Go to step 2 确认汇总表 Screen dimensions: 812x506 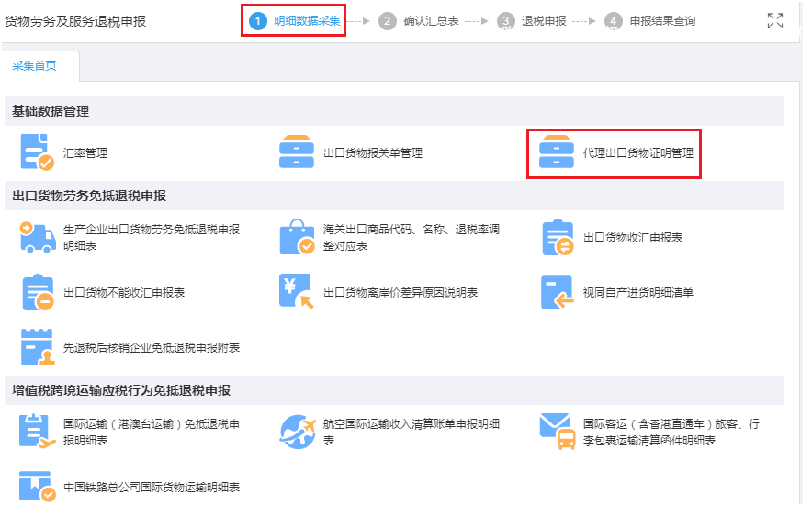tap(420, 20)
